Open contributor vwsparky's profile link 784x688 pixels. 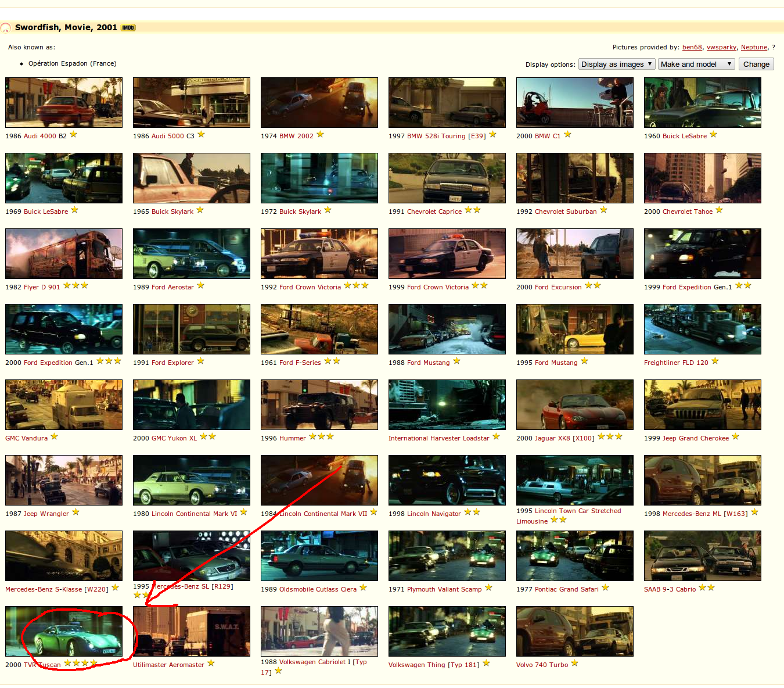coord(721,48)
